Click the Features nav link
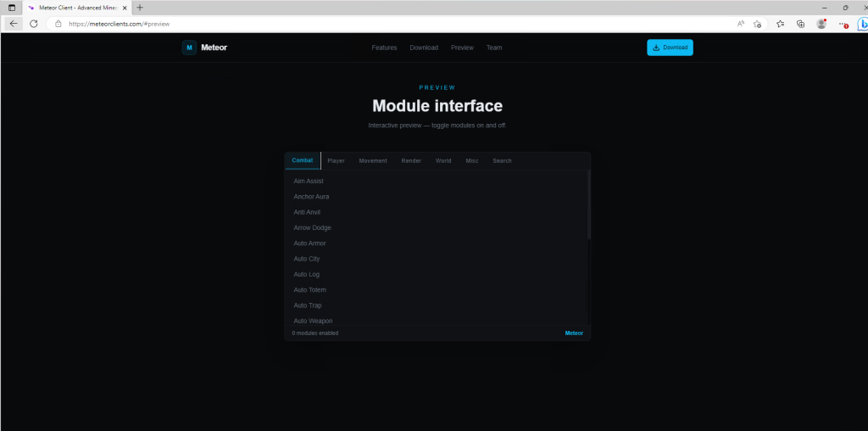Image resolution: width=868 pixels, height=431 pixels. click(384, 48)
